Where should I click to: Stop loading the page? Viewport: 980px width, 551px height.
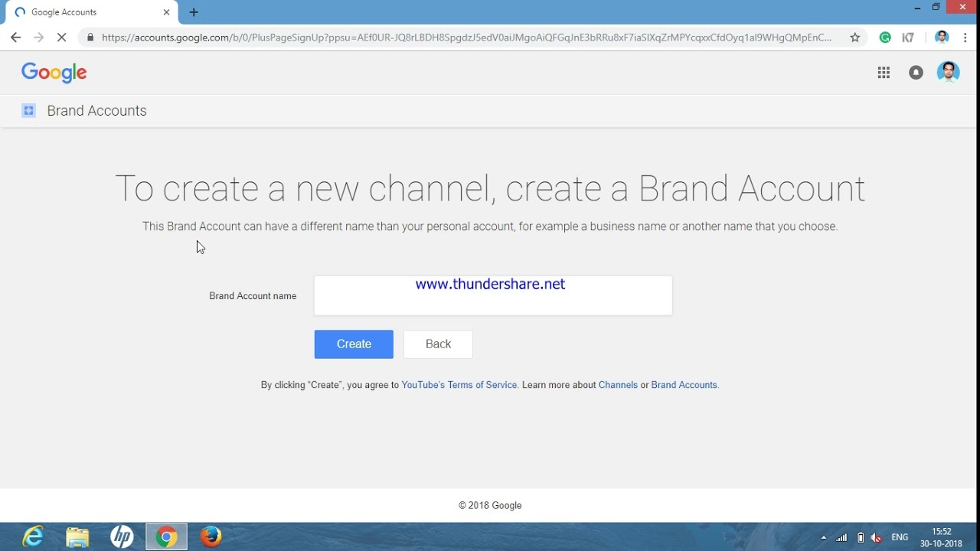click(x=62, y=37)
